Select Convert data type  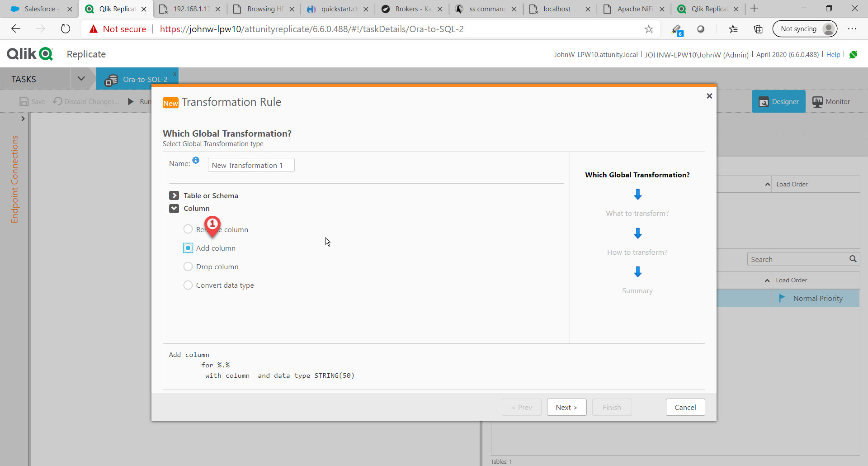(188, 285)
